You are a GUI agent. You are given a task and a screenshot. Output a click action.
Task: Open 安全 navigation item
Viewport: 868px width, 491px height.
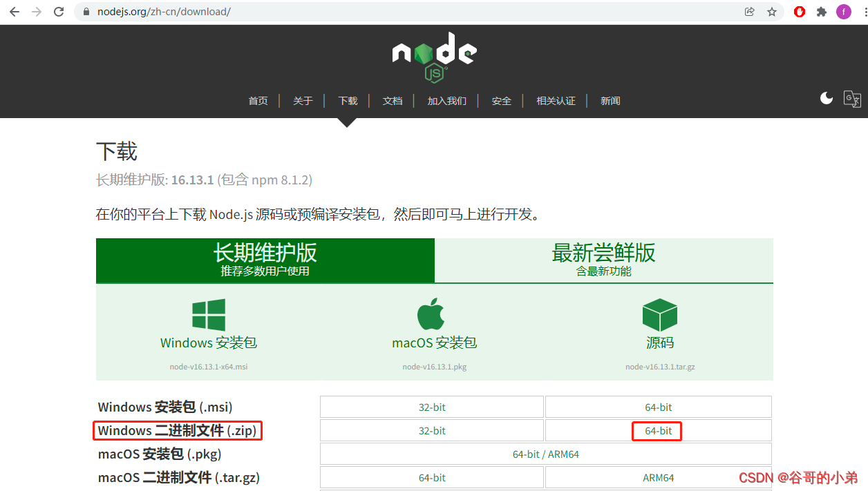(502, 101)
